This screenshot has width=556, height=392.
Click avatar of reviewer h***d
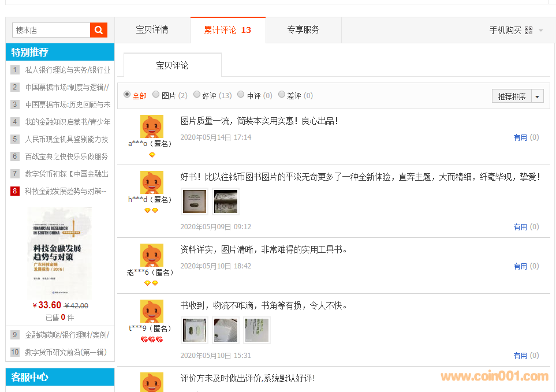pos(151,182)
